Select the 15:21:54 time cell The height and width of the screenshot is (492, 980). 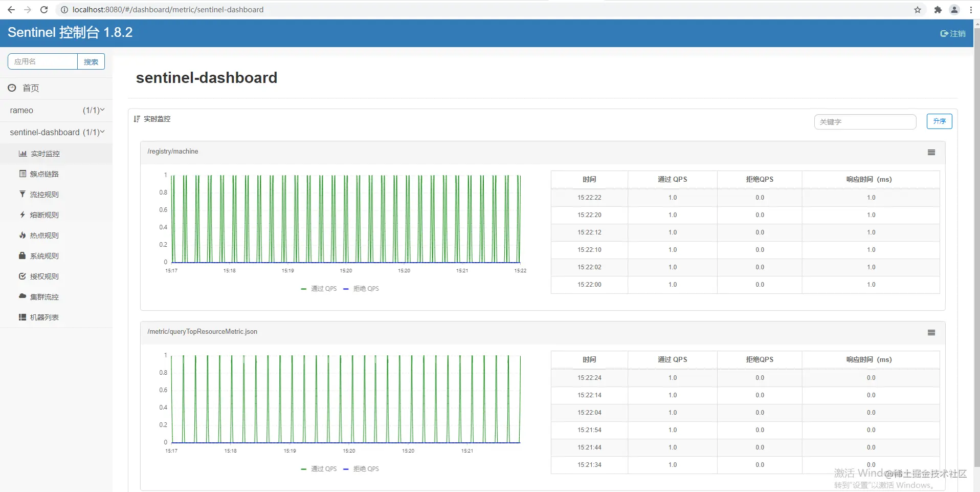pos(589,430)
